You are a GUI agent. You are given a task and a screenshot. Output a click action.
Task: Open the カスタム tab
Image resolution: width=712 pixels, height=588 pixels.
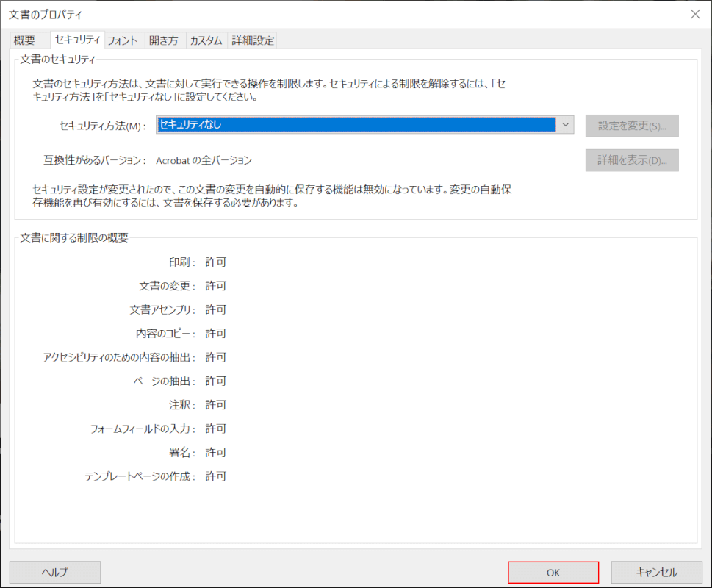[206, 41]
